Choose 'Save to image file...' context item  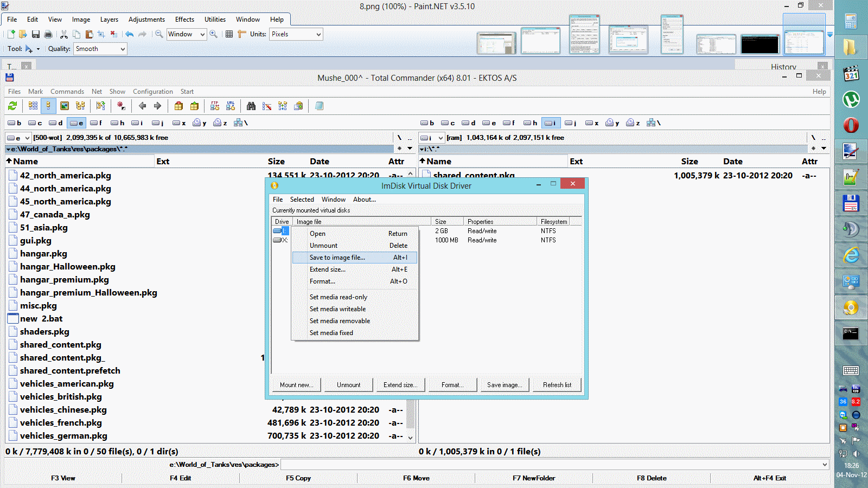click(355, 258)
